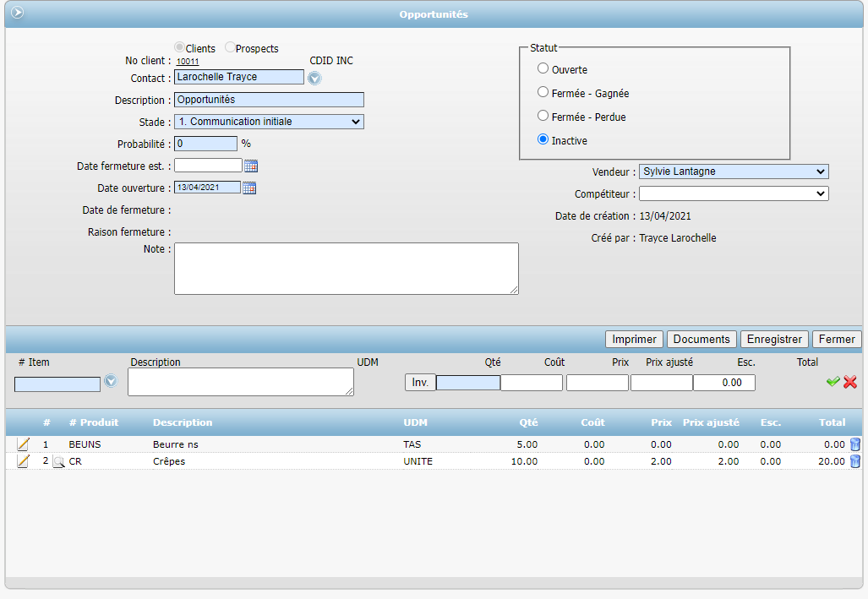
Task: Click the Date ouverture field showing 13/04/2021
Action: 208,188
